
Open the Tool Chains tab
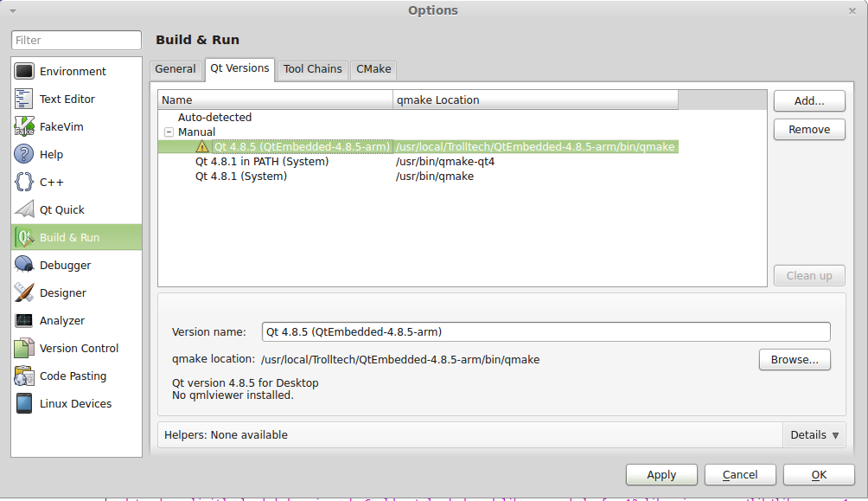coord(313,68)
